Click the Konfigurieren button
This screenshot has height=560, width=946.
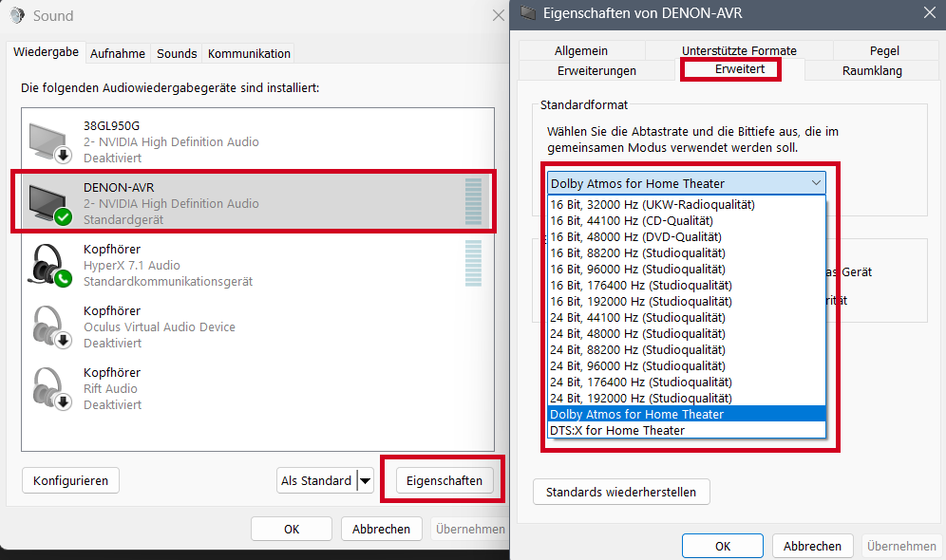[70, 480]
